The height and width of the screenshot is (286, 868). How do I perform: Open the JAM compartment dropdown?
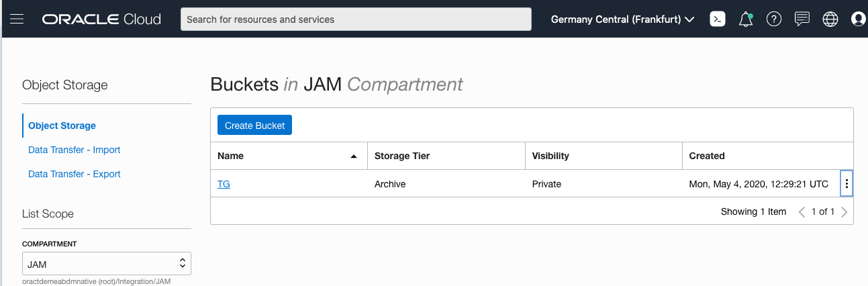coord(107,264)
